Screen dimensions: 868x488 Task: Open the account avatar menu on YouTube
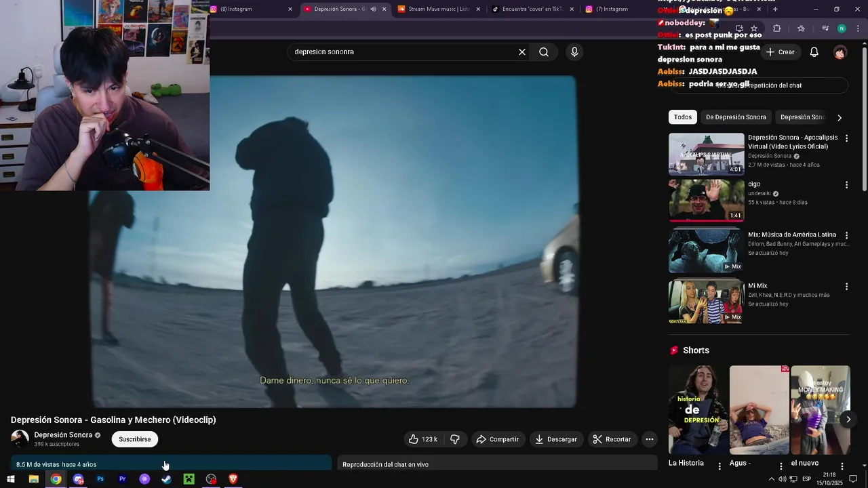840,52
